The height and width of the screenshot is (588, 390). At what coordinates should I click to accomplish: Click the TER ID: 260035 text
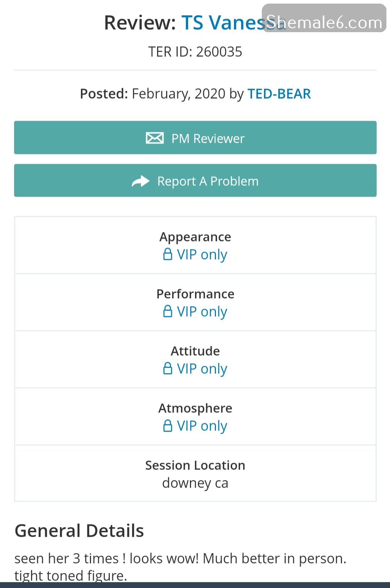tap(195, 52)
